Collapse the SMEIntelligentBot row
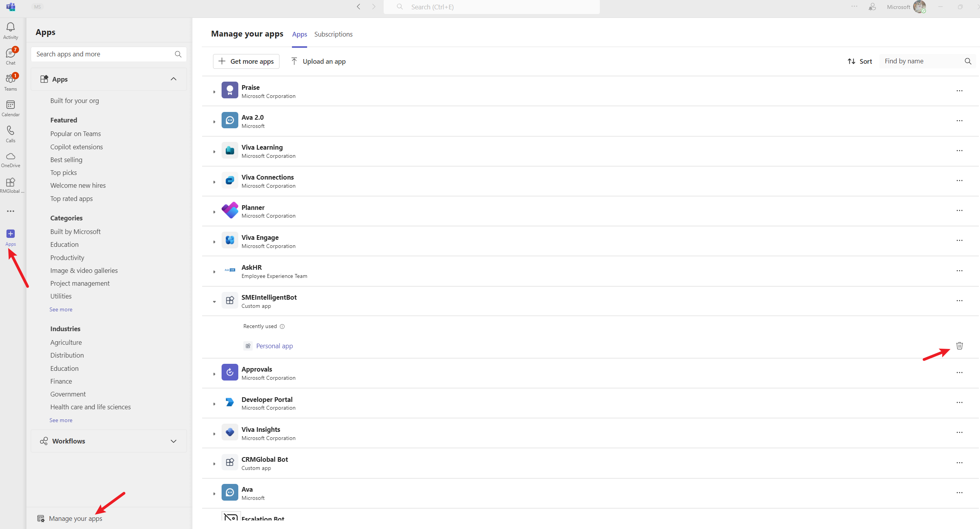 (214, 302)
